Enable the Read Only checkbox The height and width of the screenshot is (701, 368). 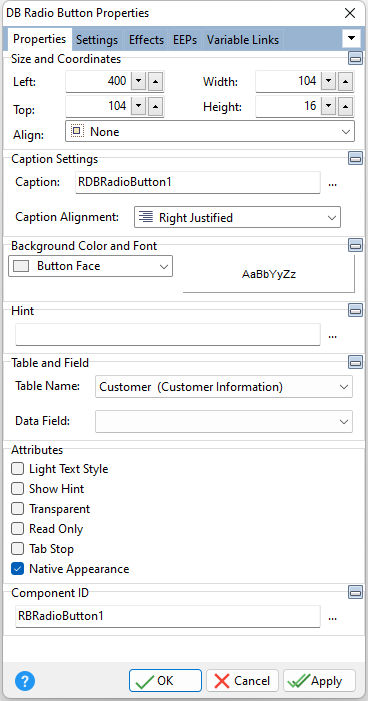[17, 529]
